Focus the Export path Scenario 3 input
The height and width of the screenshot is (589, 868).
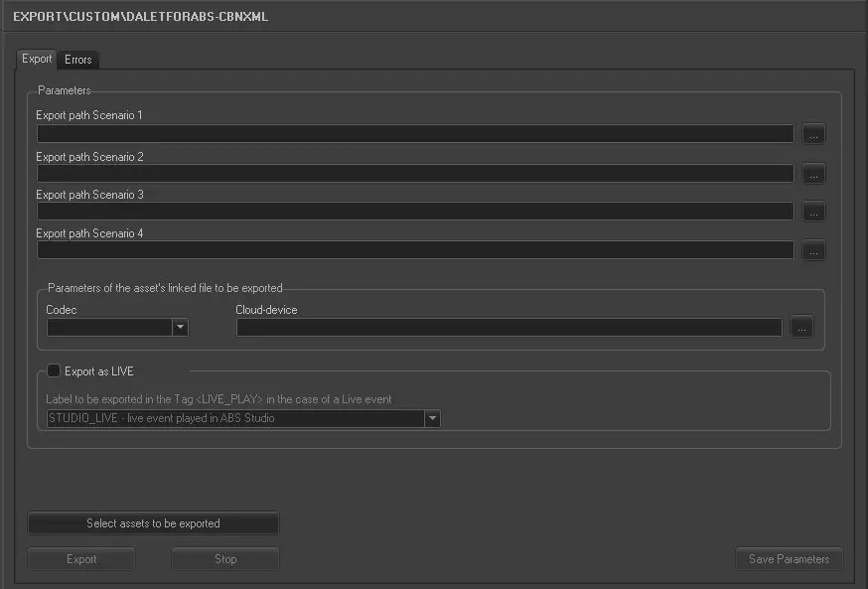coord(415,212)
